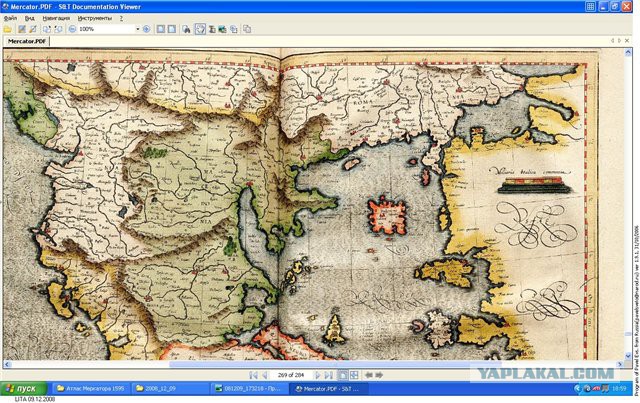Click the 100% zoom level field
This screenshot has width=640, height=403.
(106, 29)
